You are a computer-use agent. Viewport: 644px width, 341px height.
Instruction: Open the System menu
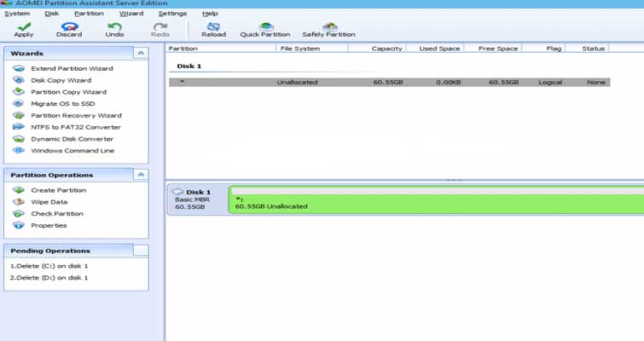tap(17, 14)
